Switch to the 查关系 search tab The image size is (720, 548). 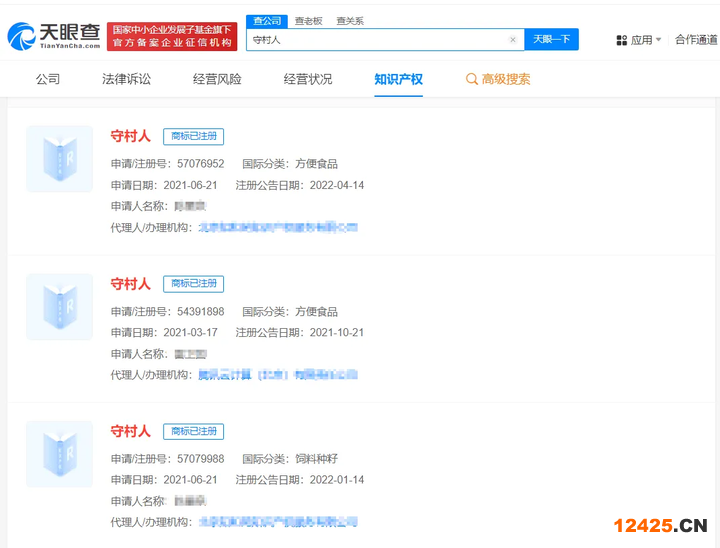pos(350,21)
